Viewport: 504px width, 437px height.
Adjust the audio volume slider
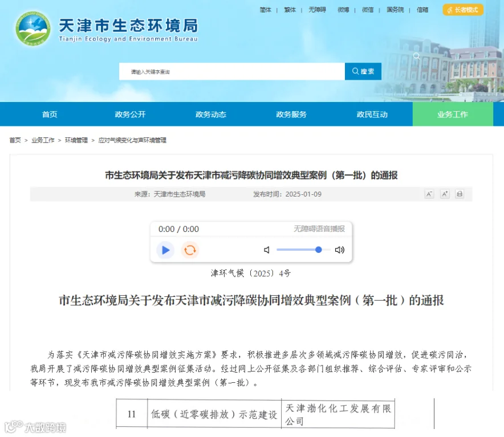(303, 250)
